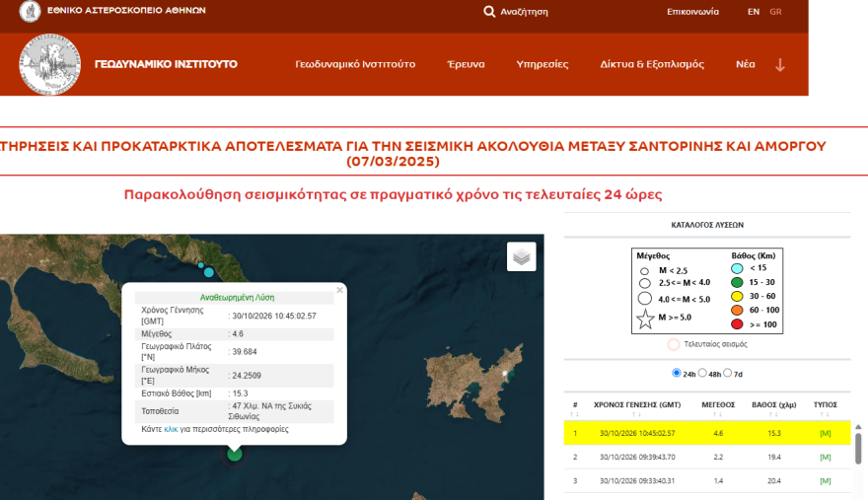Click the down arrow after Νέα
Screen dimensions: 868x500
[x=780, y=65]
